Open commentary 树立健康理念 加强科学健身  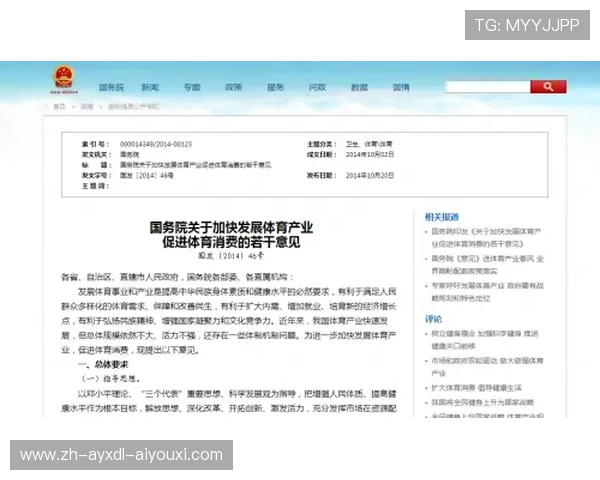[x=485, y=340]
